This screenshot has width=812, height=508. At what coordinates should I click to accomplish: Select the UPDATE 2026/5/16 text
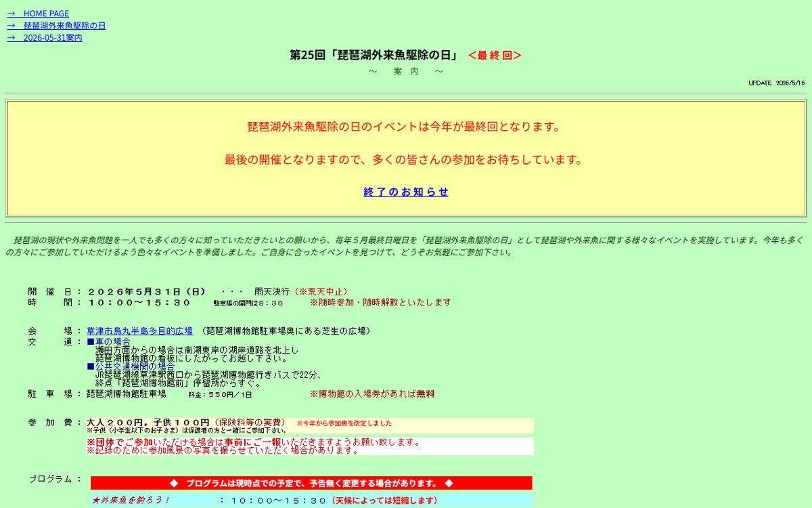click(x=777, y=83)
